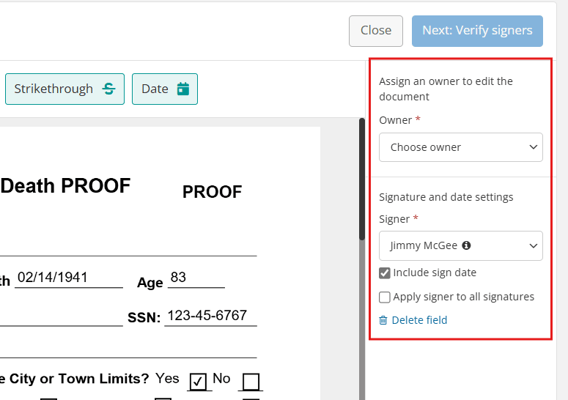Click the 'Signature and date settings' heading

point(446,197)
